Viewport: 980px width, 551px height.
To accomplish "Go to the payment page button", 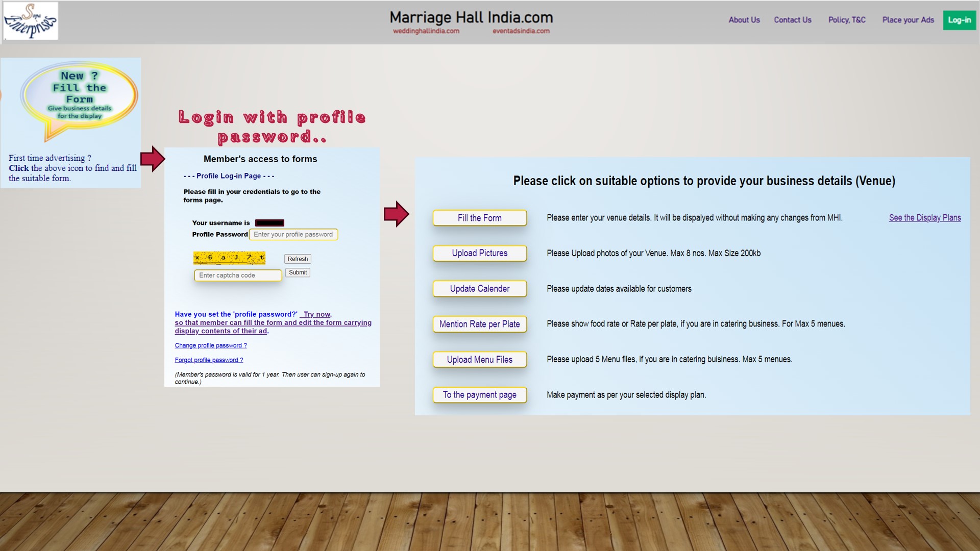I will (x=479, y=395).
